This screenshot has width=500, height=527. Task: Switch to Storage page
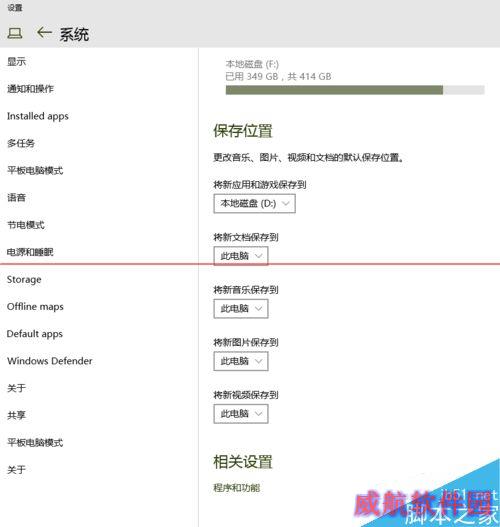click(x=24, y=280)
